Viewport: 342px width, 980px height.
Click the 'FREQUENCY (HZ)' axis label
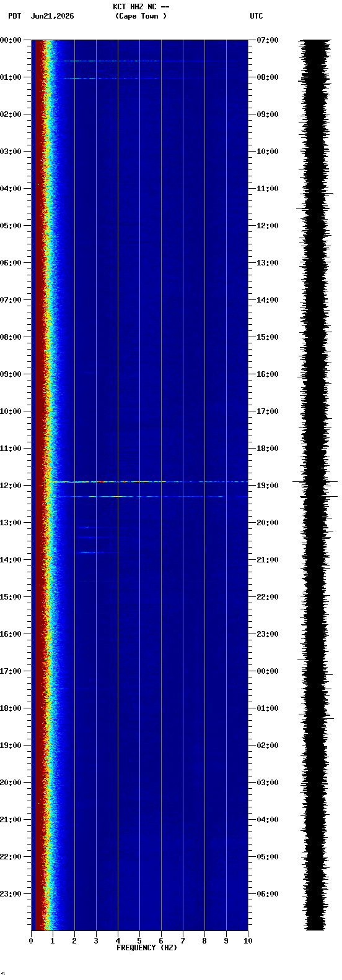point(147,948)
